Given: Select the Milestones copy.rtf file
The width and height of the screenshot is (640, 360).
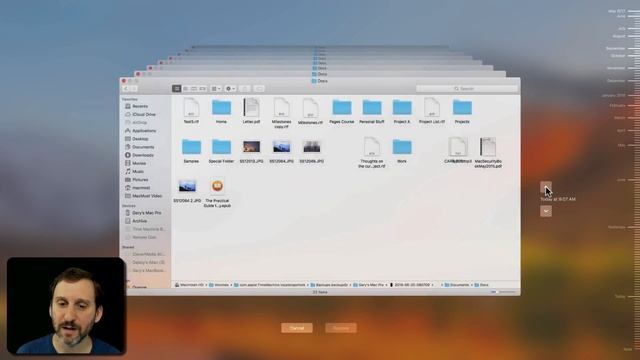Looking at the screenshot, I should click(281, 113).
